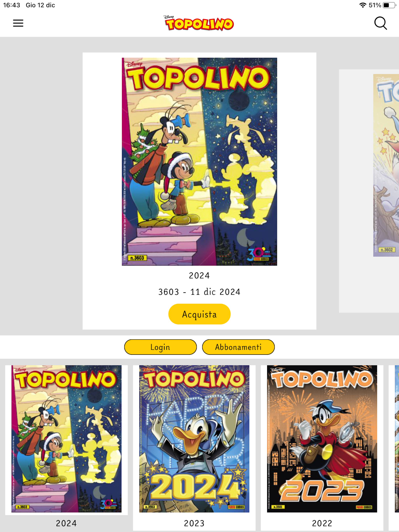
Task: Open Abbonamenti subscriptions
Action: (x=238, y=347)
